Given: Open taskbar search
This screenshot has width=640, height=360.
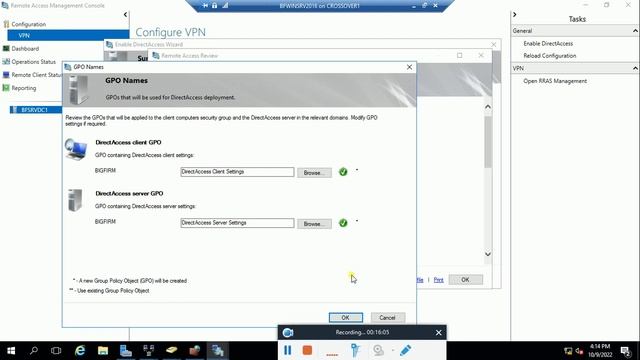Looking at the screenshot, I should coord(34,351).
